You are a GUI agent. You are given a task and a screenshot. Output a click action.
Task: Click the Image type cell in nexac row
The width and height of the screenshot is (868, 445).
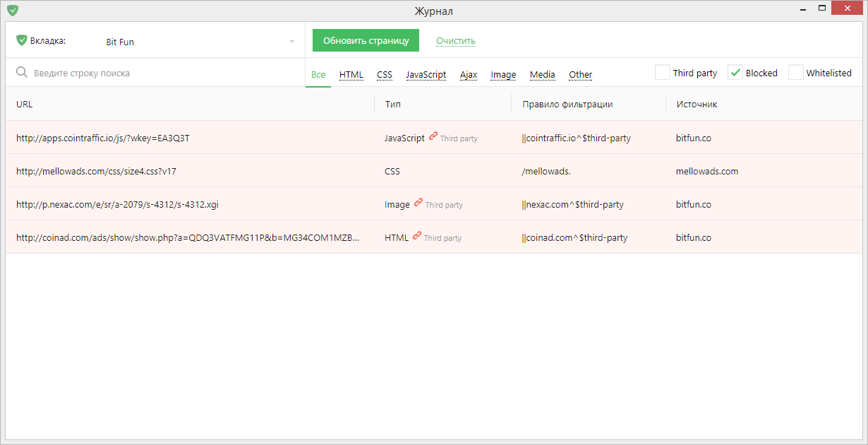coord(397,204)
